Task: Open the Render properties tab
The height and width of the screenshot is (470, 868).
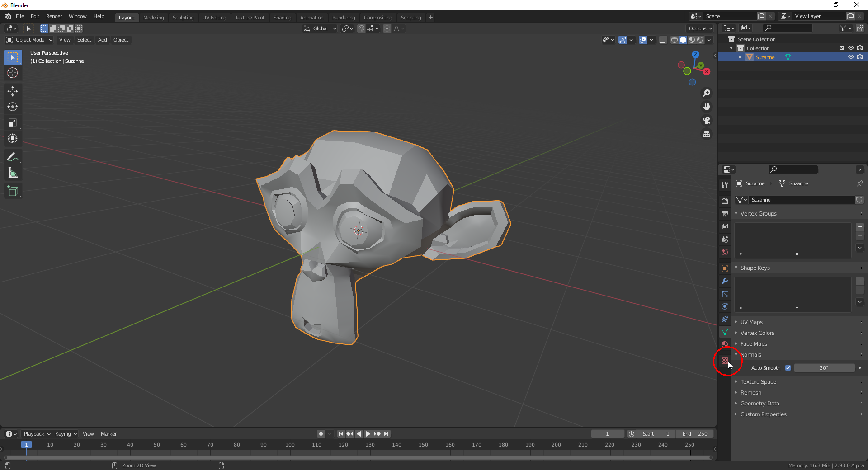Action: click(x=725, y=201)
